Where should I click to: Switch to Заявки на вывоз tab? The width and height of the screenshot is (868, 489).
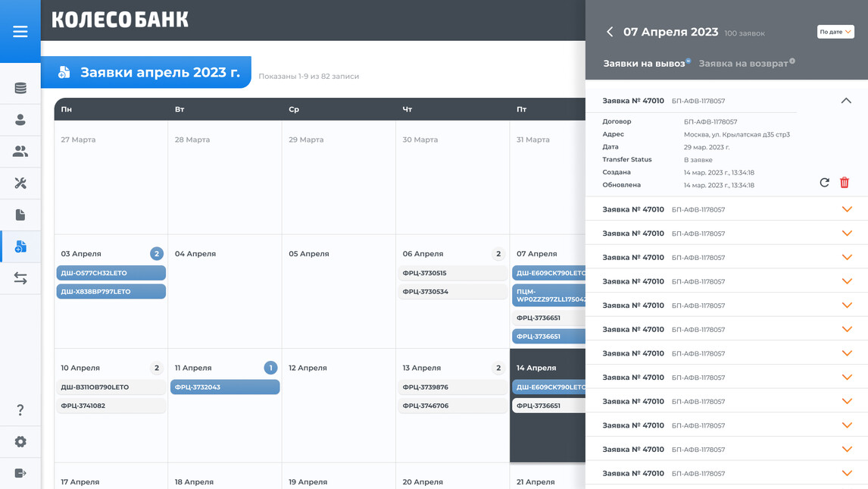click(644, 64)
